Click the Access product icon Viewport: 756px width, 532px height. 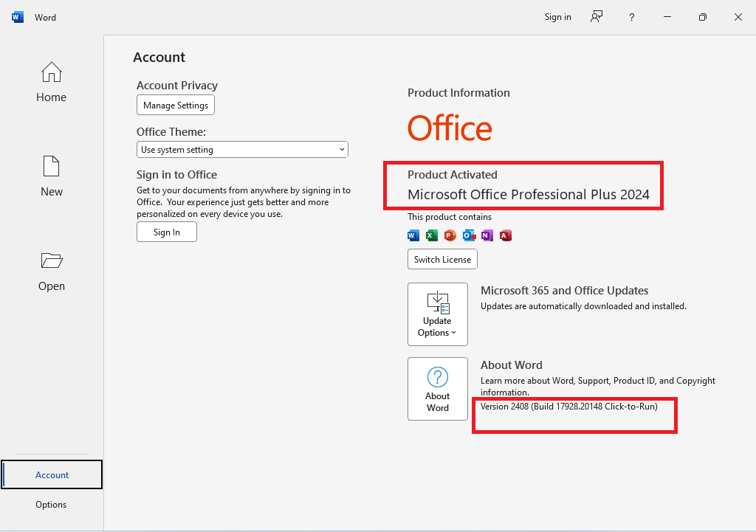505,235
